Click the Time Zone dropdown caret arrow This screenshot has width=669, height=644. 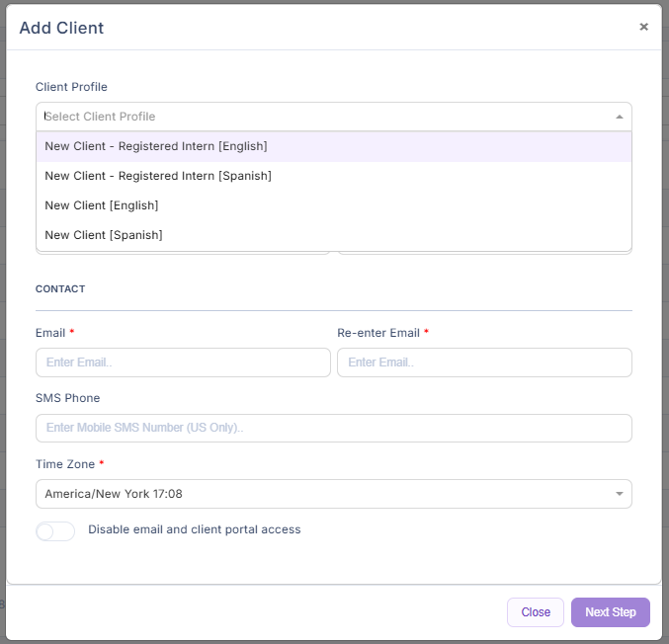click(619, 494)
